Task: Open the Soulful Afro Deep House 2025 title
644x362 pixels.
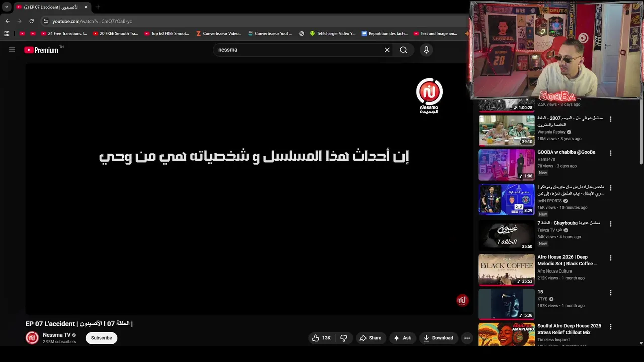Action: (569, 329)
